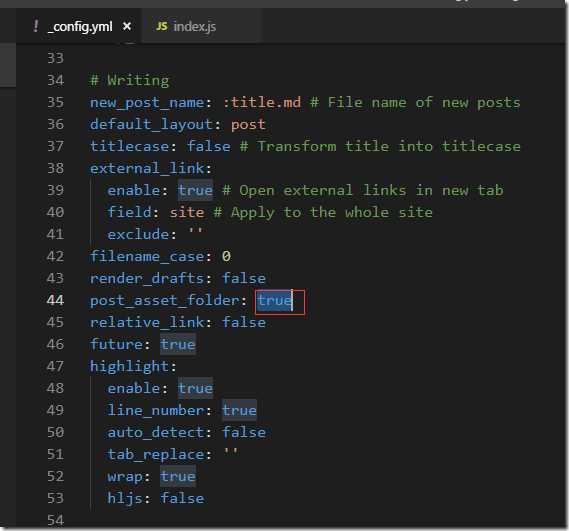Viewport: 569px width, 531px height.
Task: Click the 'wrap' key on line 52
Action: 125,477
